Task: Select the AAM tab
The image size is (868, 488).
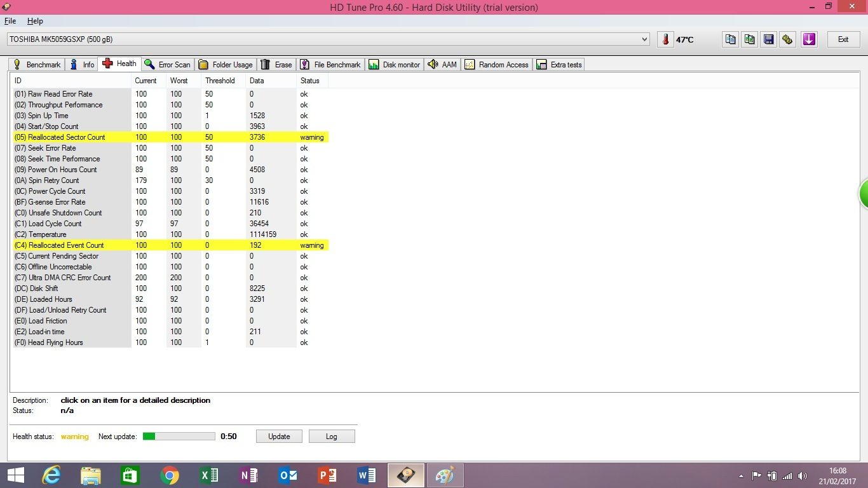Action: click(443, 65)
